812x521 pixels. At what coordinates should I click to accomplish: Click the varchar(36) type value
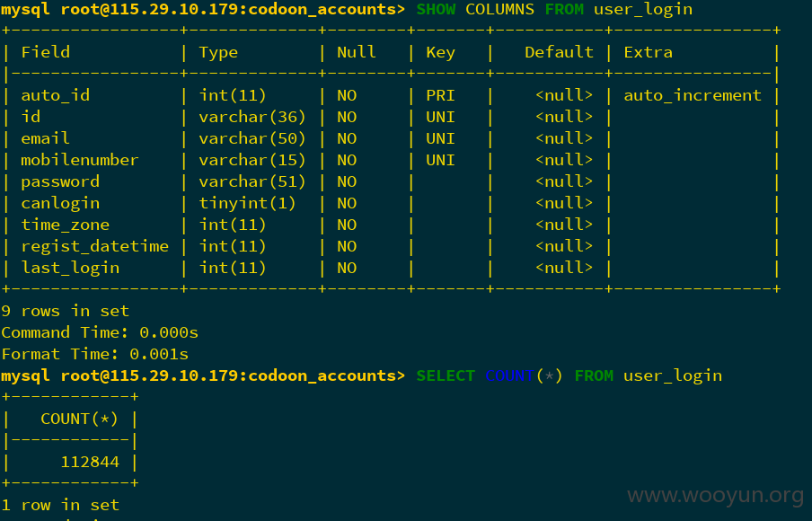252,117
